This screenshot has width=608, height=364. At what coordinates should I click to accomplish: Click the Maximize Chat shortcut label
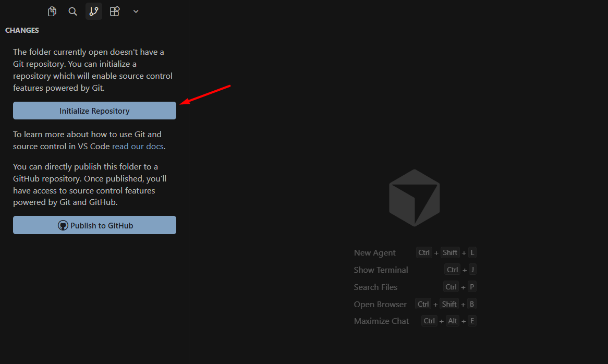click(381, 321)
